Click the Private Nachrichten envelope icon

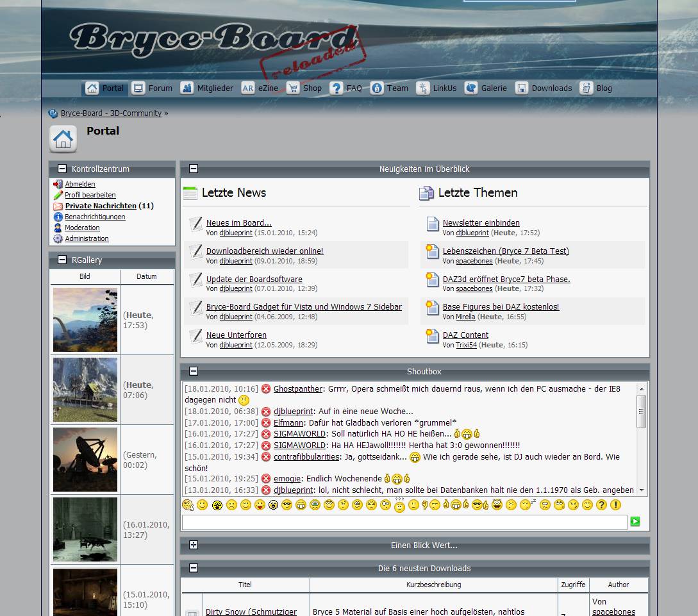pyautogui.click(x=58, y=206)
